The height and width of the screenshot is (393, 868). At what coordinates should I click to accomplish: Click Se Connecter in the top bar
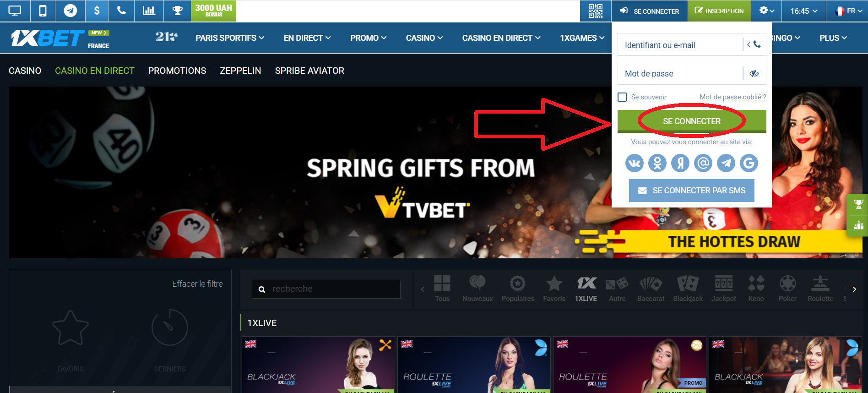(x=650, y=11)
